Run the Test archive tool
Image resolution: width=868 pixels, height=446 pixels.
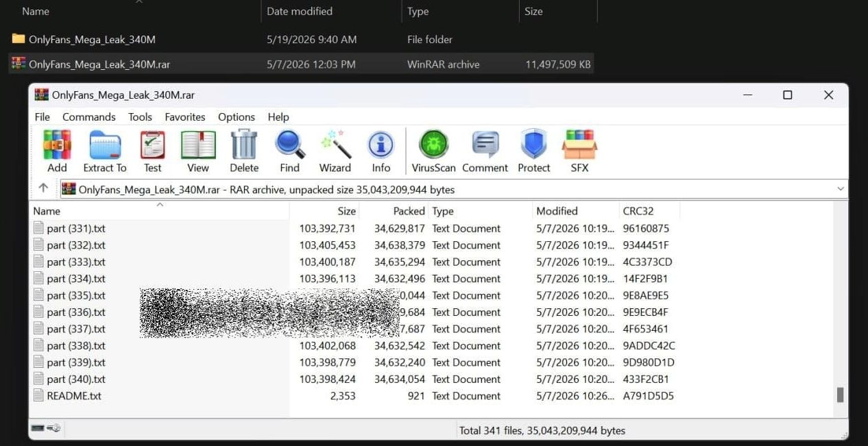(x=152, y=151)
